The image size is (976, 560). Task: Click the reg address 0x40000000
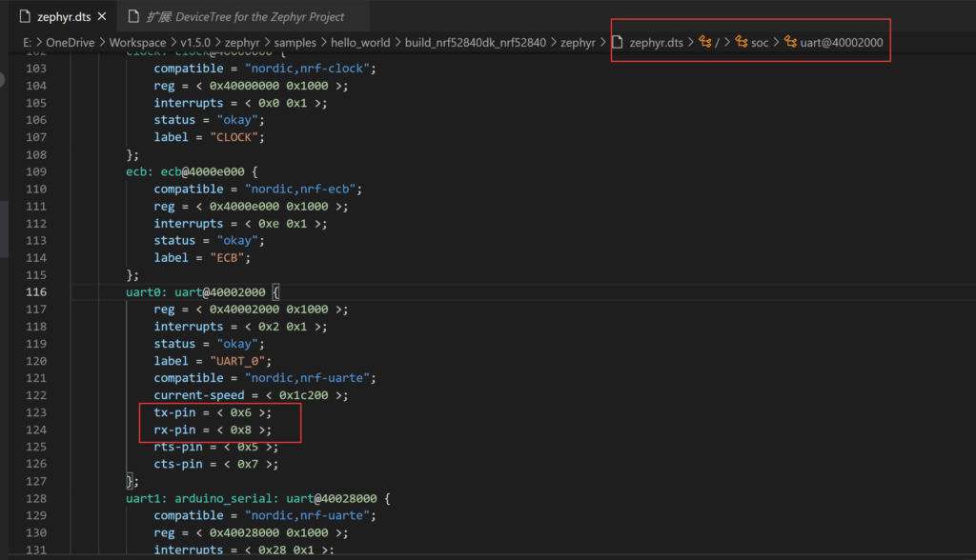pyautogui.click(x=244, y=86)
